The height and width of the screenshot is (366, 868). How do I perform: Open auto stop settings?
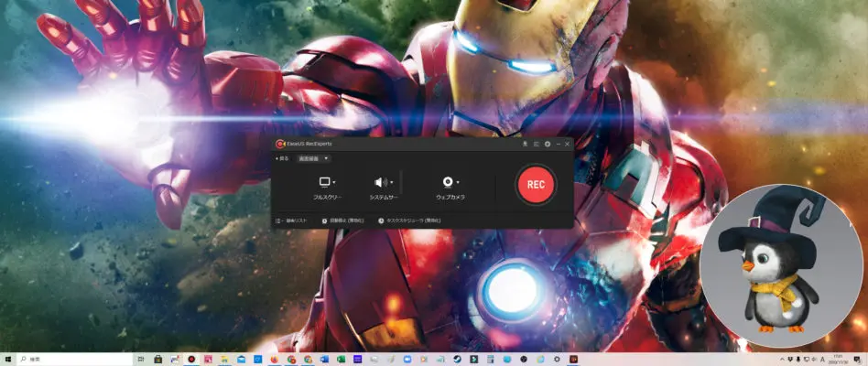pos(342,221)
